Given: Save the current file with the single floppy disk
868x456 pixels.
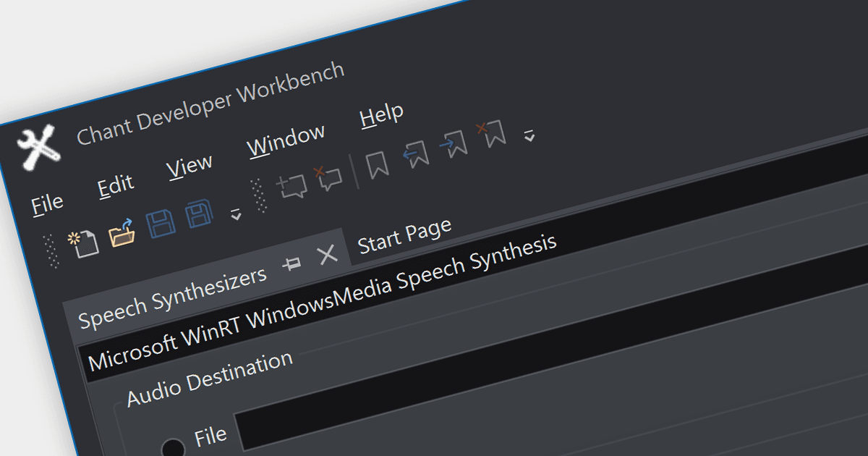Looking at the screenshot, I should [x=161, y=224].
